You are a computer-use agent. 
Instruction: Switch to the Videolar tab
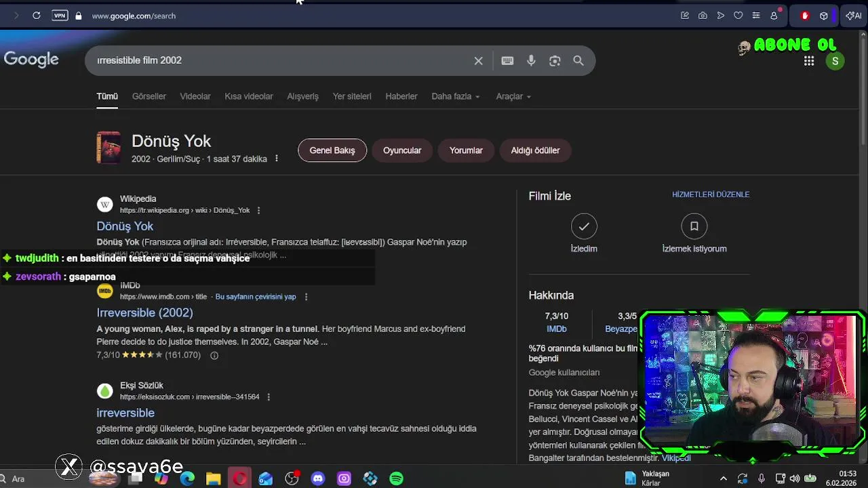(x=195, y=96)
